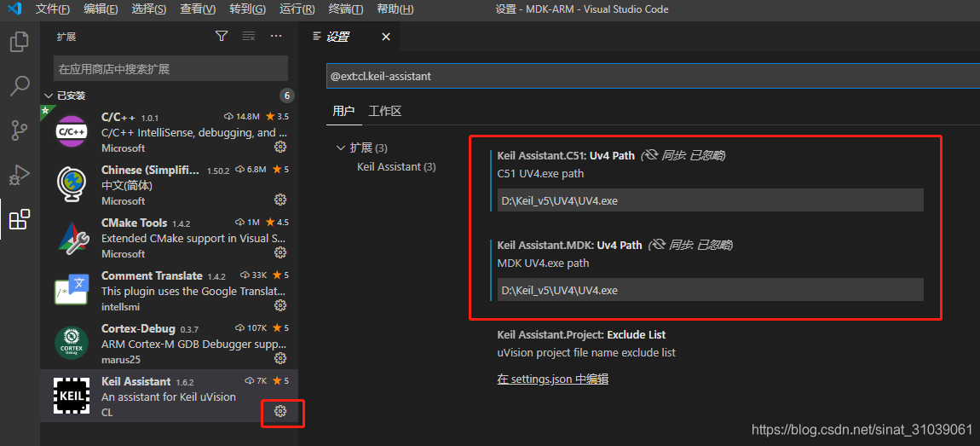The height and width of the screenshot is (446, 980).
Task: Click 在 settings.json 中编辑 link
Action: tap(552, 379)
